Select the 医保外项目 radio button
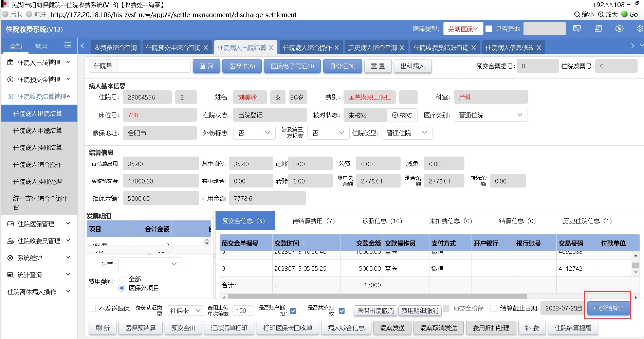 [122, 288]
